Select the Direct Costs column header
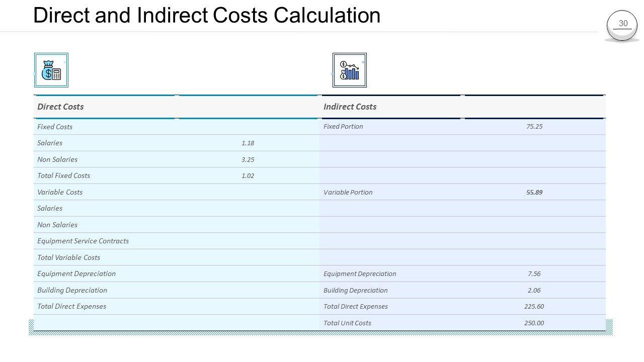The image size is (644, 362). pos(61,107)
